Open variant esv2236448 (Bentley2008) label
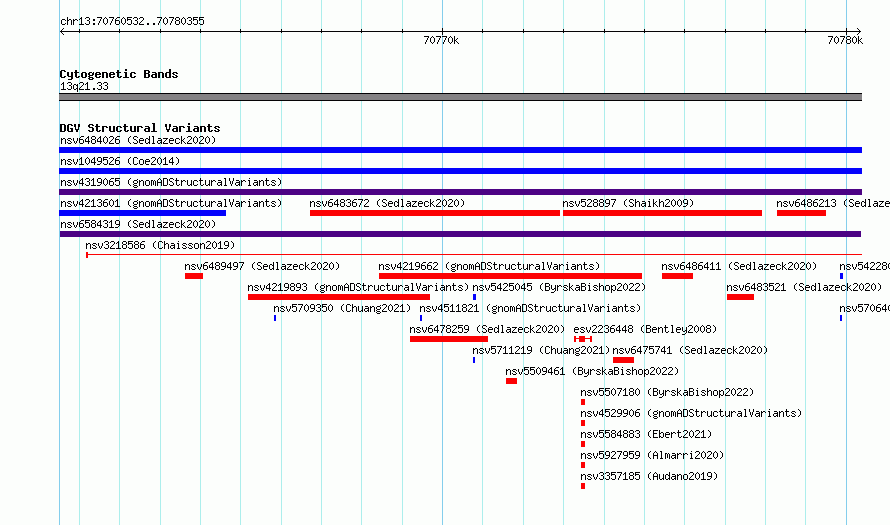 point(645,329)
